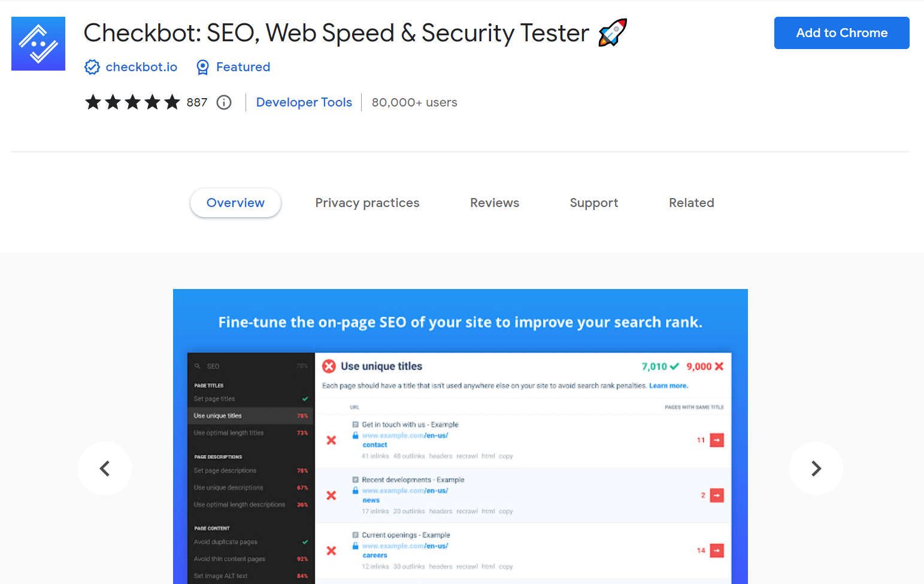924x584 pixels.
Task: Select the Overview tab
Action: pos(235,203)
